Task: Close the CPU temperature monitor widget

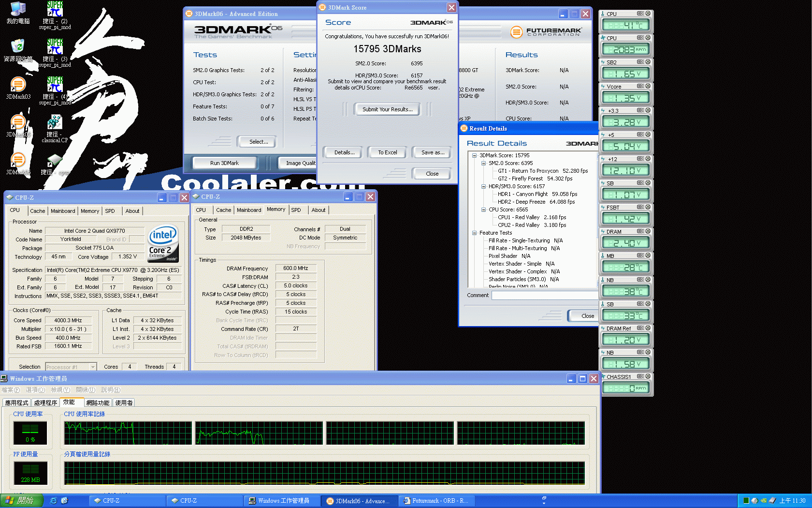Action: [x=648, y=14]
